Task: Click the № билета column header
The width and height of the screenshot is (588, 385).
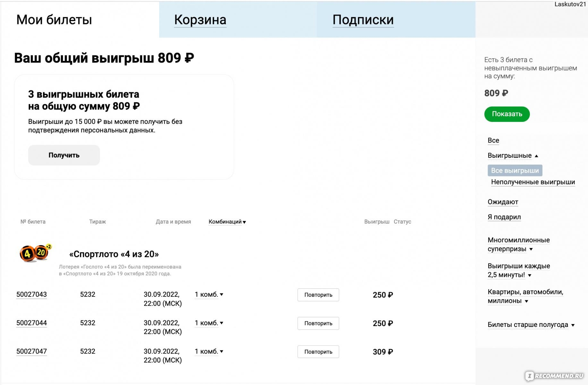Action: tap(33, 222)
